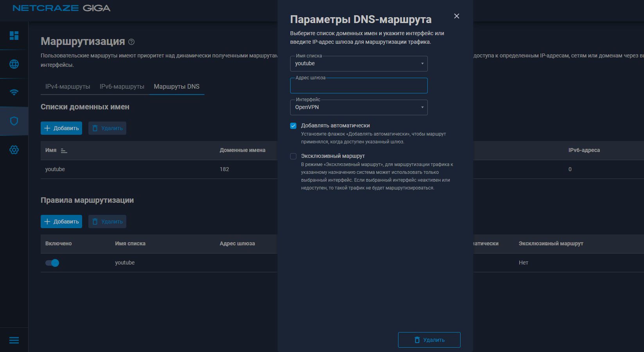Enable the Эксклюзивный маршрут checkbox
This screenshot has width=644, height=352.
coord(293,156)
